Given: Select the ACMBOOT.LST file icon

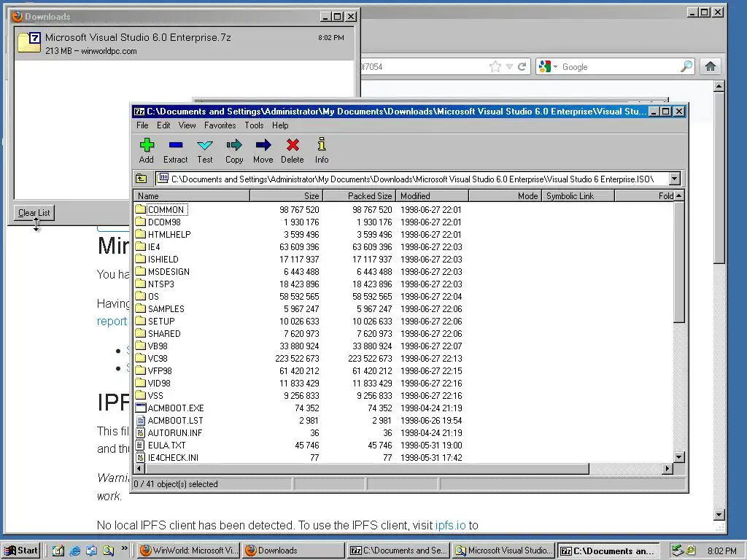Looking at the screenshot, I should click(x=140, y=420).
